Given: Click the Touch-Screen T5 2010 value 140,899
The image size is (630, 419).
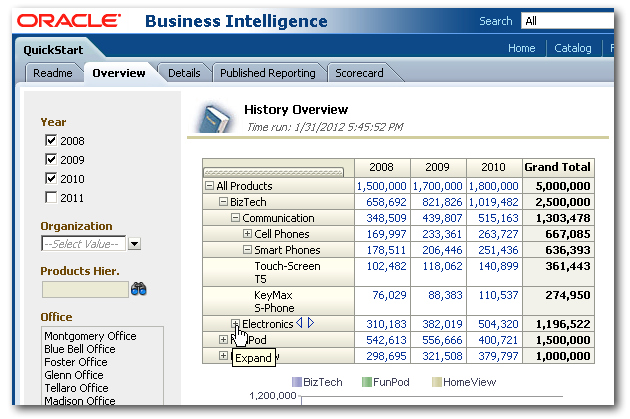Looking at the screenshot, I should coord(498,266).
